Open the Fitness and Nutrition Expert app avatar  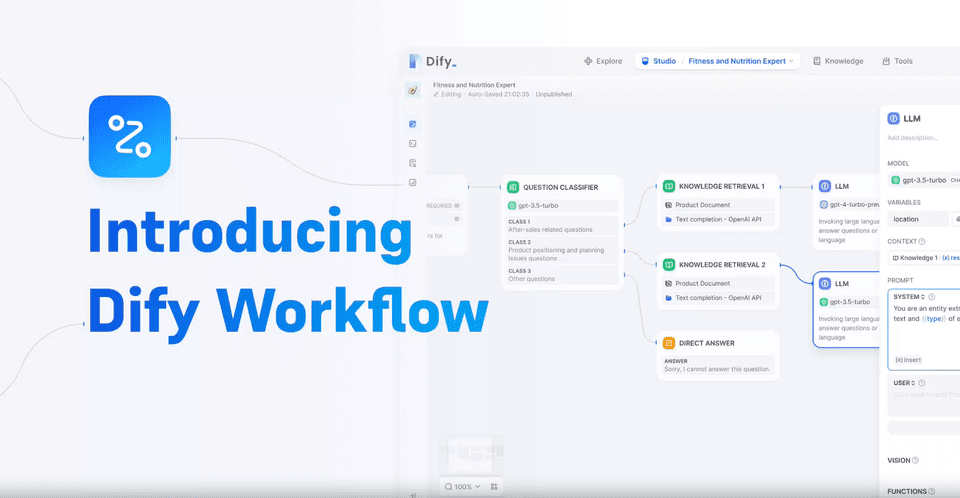[x=413, y=90]
